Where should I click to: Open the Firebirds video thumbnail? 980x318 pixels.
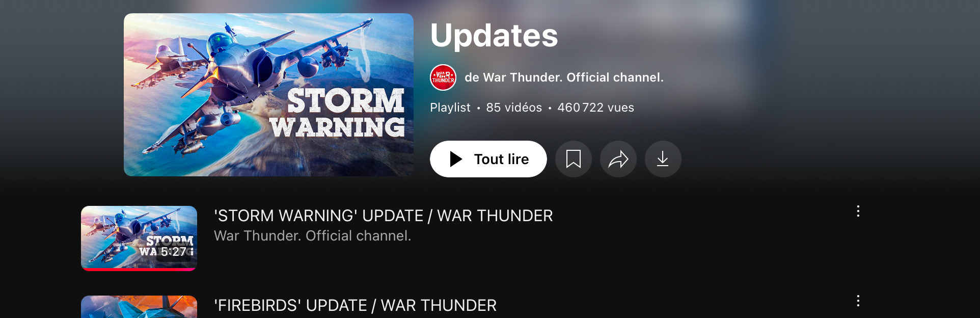[139, 307]
